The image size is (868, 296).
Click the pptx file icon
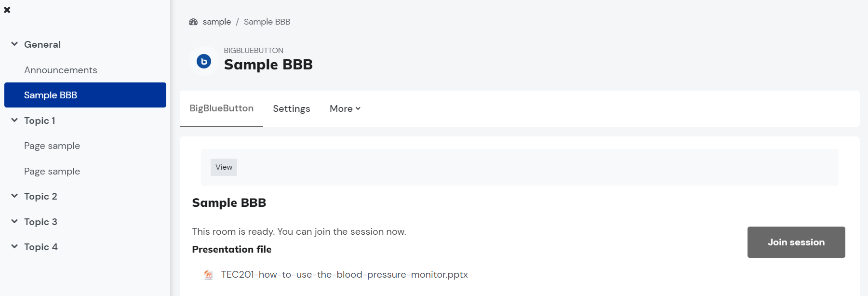pos(208,275)
